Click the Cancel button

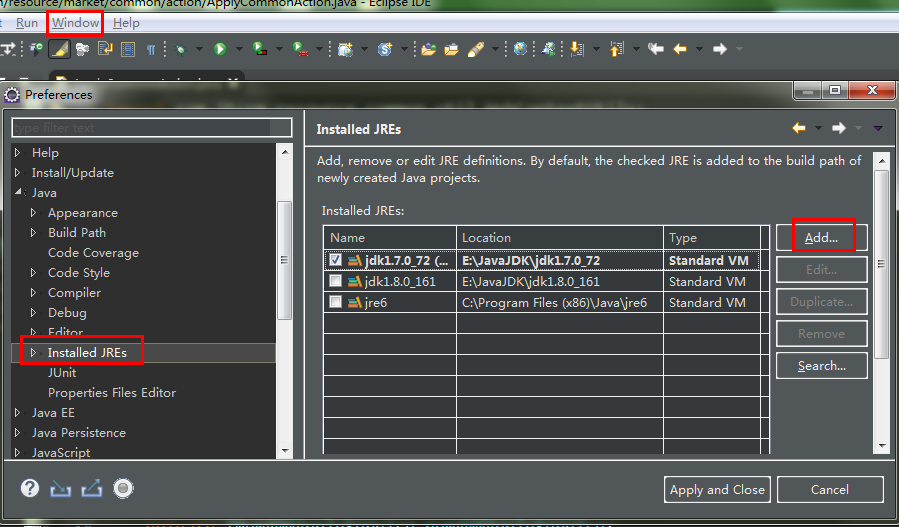(830, 490)
